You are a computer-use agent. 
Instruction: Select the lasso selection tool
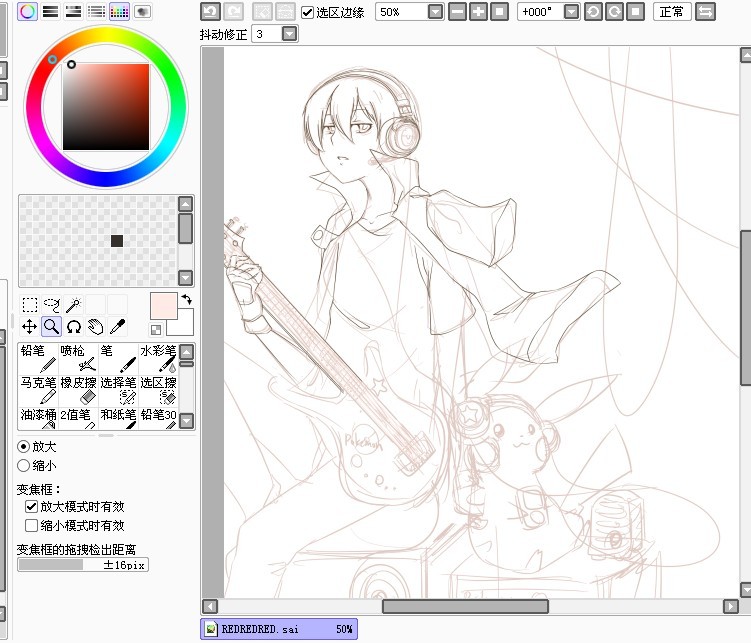[52, 305]
